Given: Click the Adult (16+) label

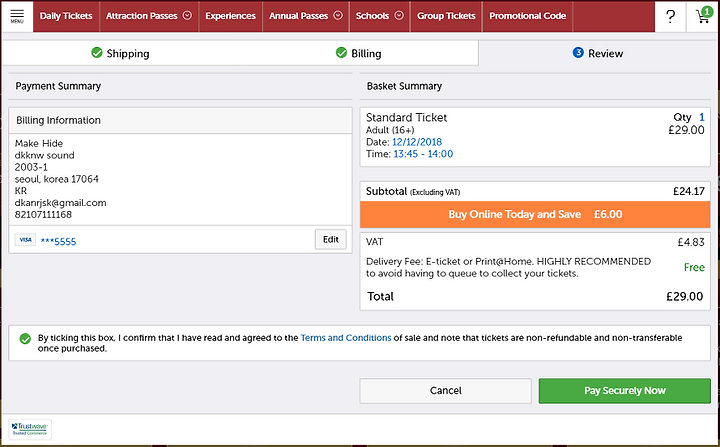Looking at the screenshot, I should 390,130.
